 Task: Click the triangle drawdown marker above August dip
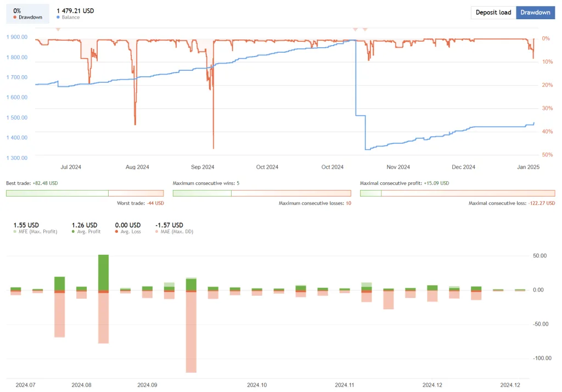click(59, 29)
